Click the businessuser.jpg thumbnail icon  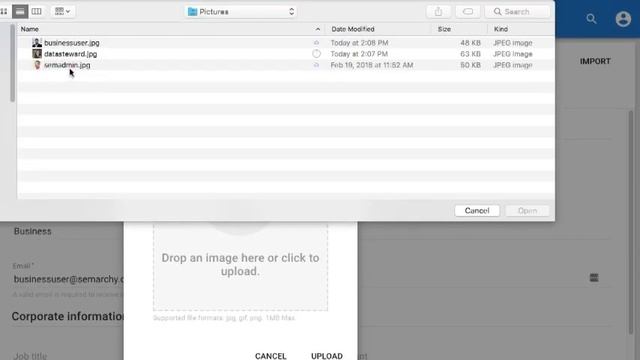pos(37,42)
